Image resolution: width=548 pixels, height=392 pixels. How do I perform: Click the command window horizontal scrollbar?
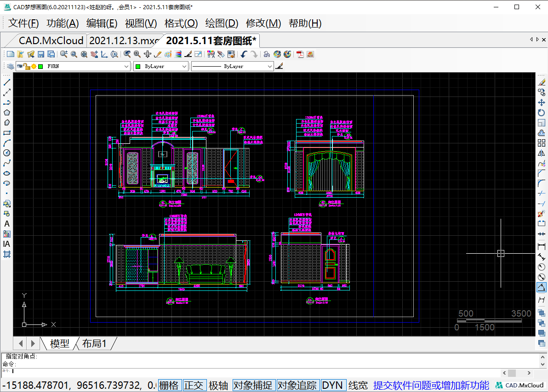517,373
